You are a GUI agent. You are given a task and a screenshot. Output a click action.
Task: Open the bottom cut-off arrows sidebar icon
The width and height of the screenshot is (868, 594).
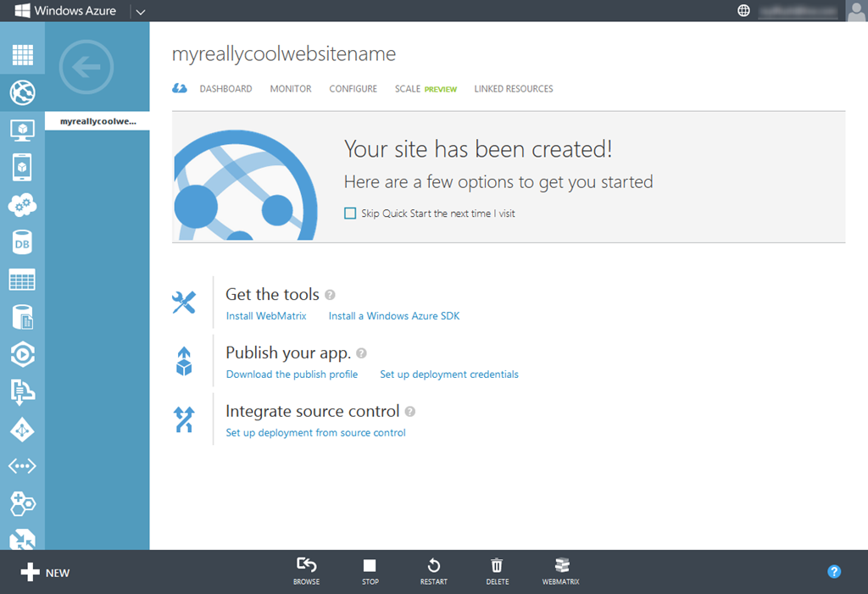[x=22, y=539]
